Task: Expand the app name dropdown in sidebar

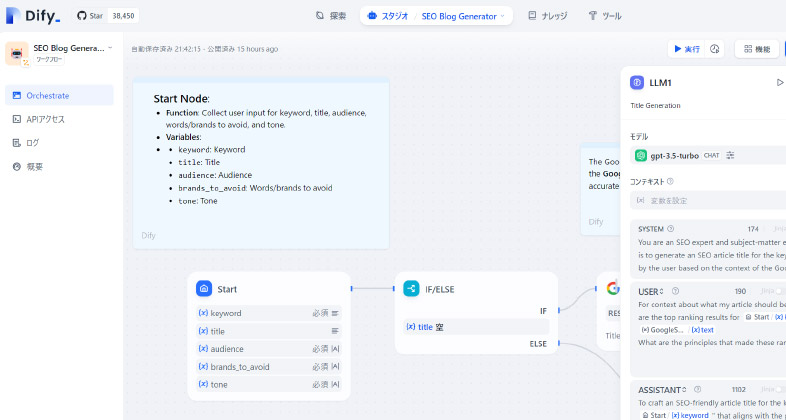Action: 109,48
